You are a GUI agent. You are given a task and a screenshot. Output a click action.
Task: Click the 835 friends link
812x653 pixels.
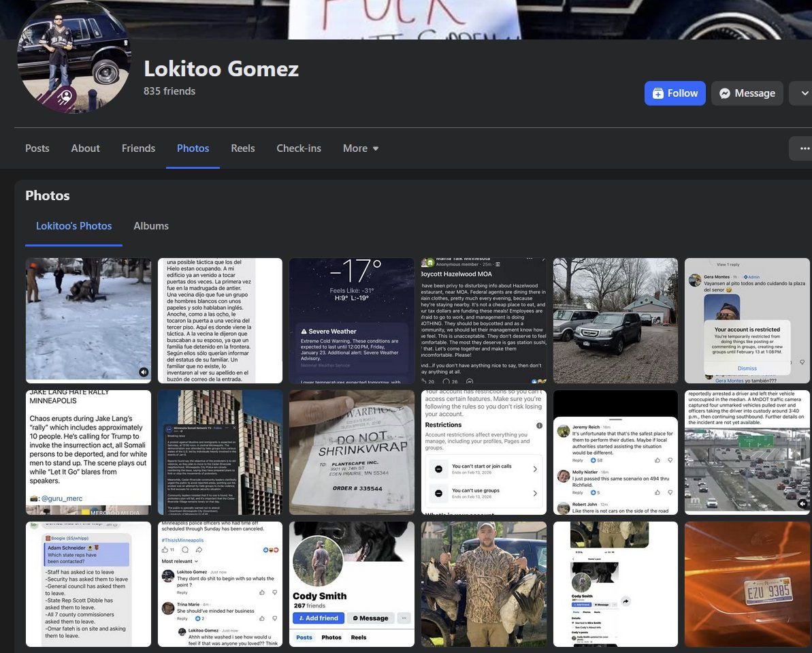(x=169, y=91)
